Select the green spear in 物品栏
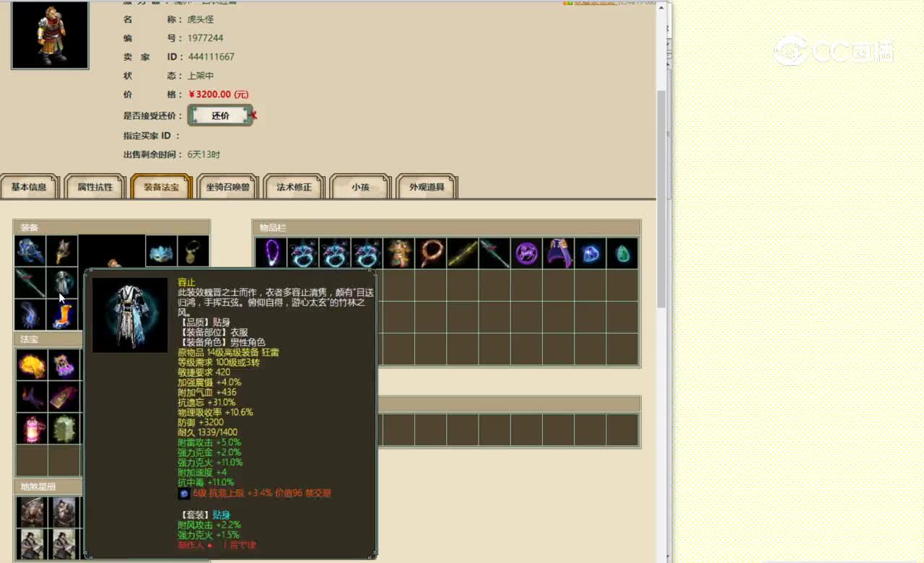 tap(494, 253)
